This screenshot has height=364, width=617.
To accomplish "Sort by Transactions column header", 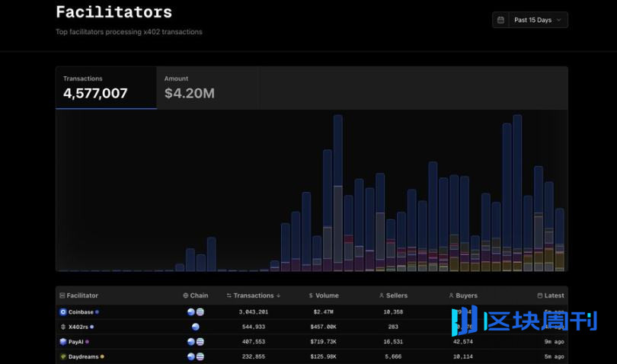I will point(254,295).
